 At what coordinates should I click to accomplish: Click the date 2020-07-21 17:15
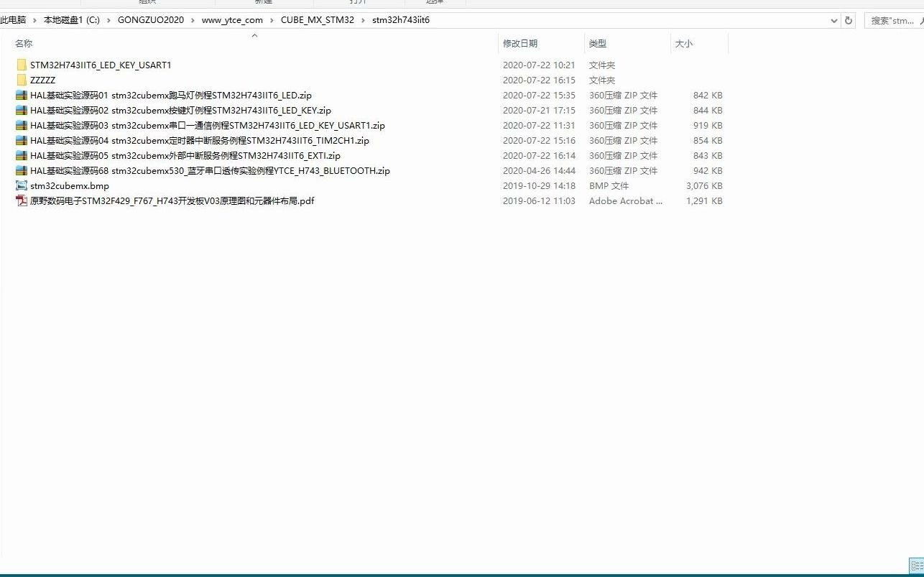tap(539, 111)
